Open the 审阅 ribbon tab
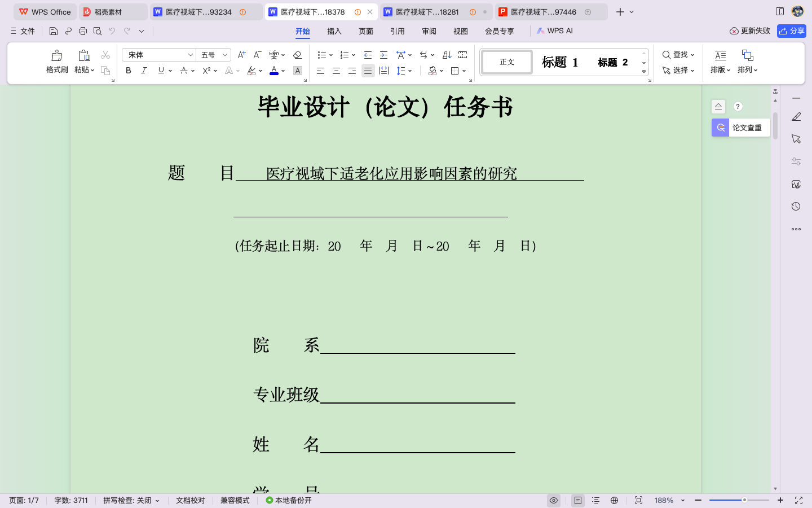 [429, 31]
